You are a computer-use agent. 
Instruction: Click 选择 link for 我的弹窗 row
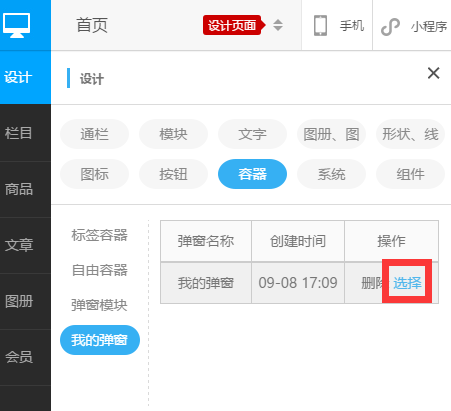(407, 283)
